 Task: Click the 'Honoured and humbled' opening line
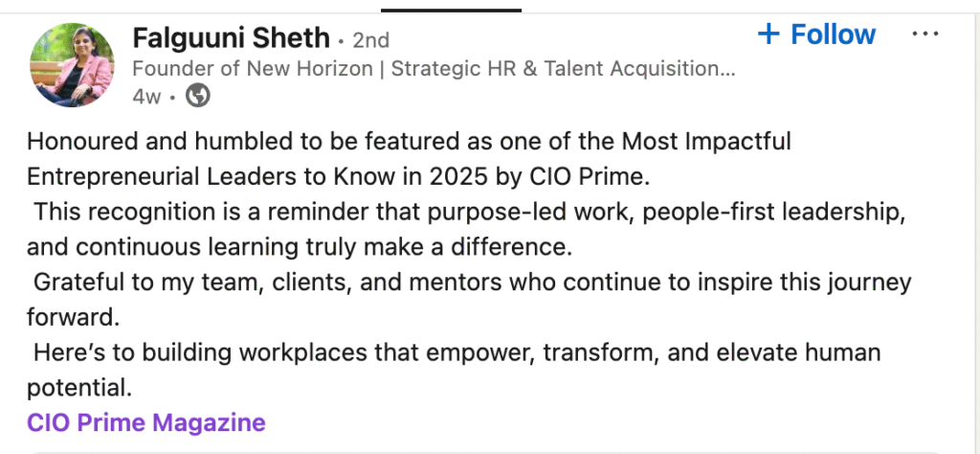409,143
